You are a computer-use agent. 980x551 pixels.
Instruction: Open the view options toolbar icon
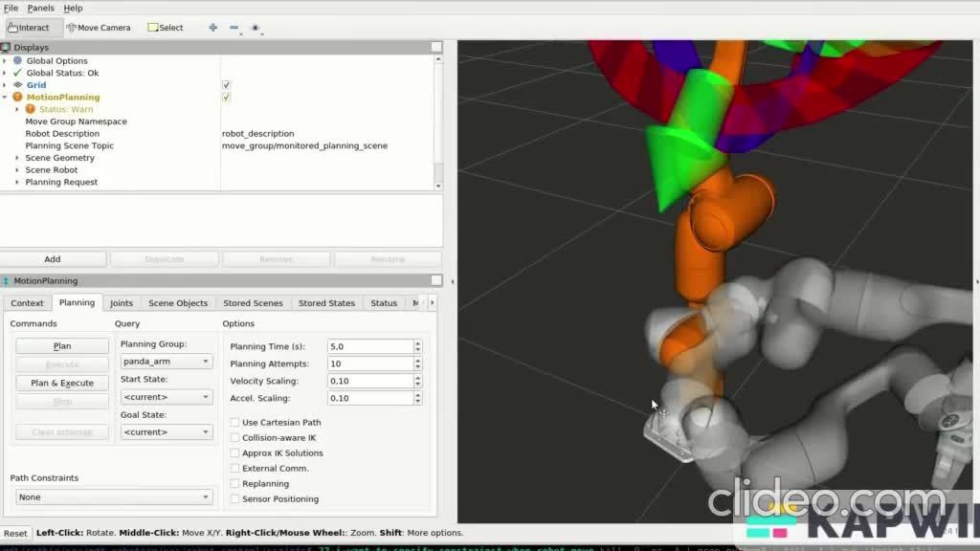256,28
